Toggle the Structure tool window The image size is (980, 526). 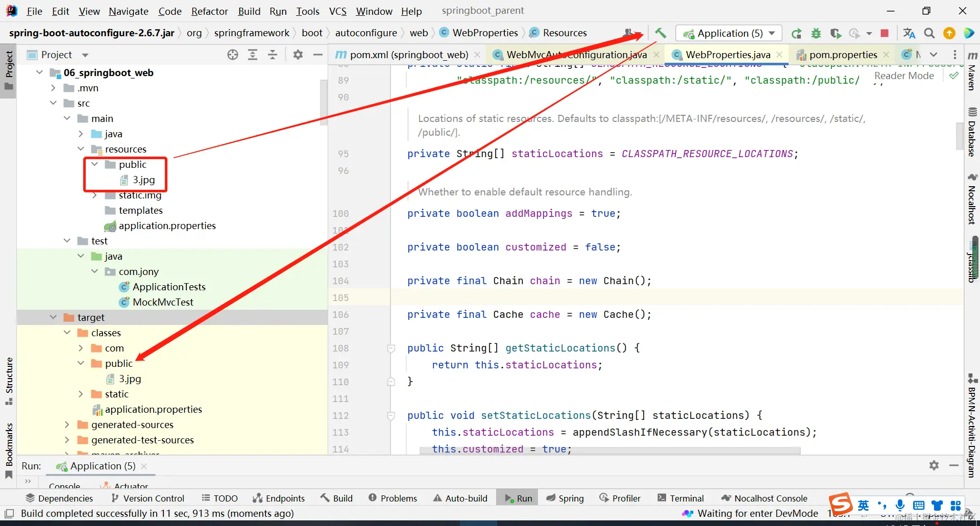point(9,381)
